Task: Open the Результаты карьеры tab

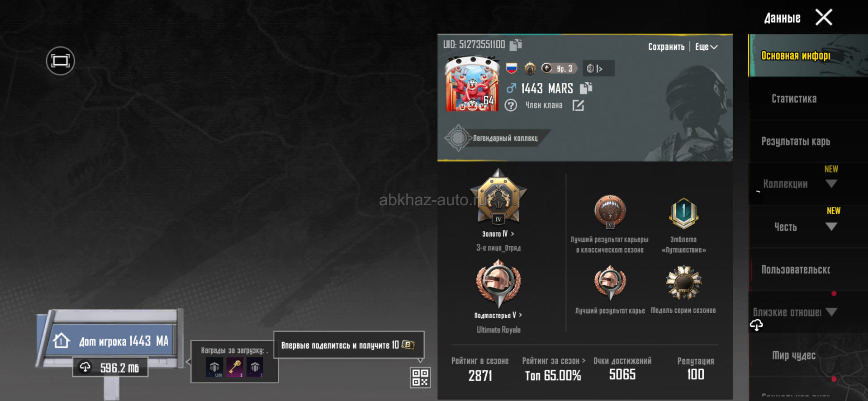Action: [796, 142]
